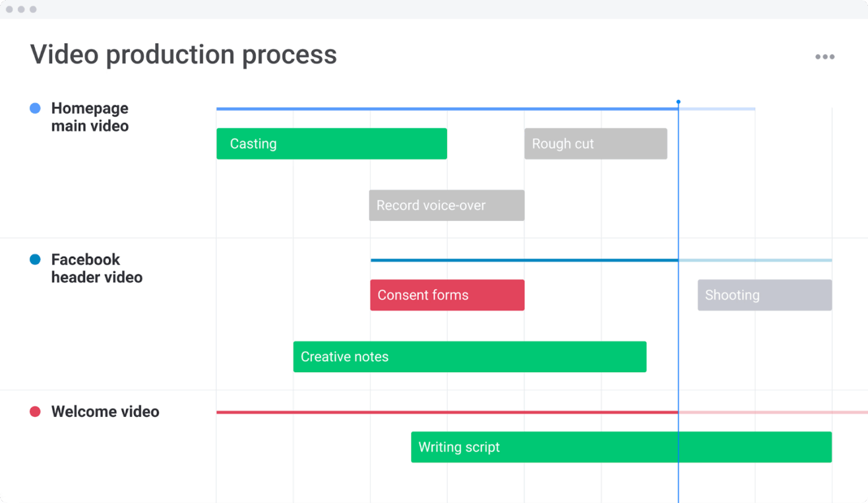
Task: Click the blue marker atop the today line
Action: (678, 101)
